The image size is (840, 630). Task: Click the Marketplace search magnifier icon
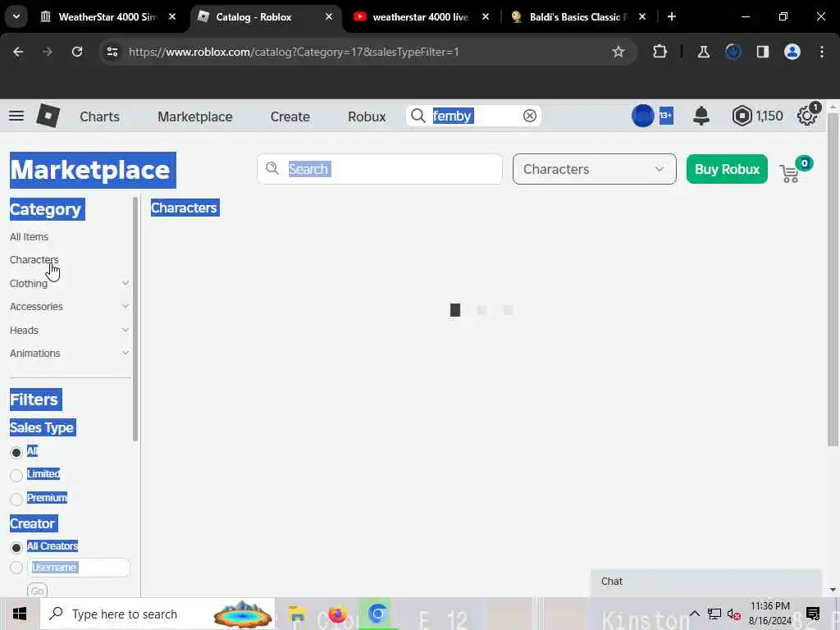(x=272, y=168)
